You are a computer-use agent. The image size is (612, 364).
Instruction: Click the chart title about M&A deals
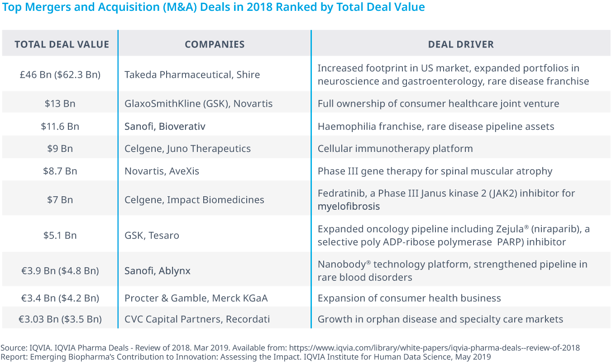coord(213,7)
